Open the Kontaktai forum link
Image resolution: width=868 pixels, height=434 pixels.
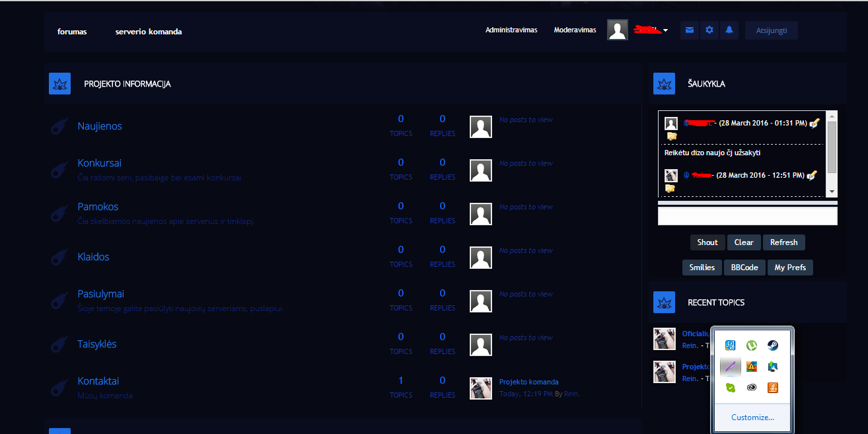pyautogui.click(x=98, y=381)
